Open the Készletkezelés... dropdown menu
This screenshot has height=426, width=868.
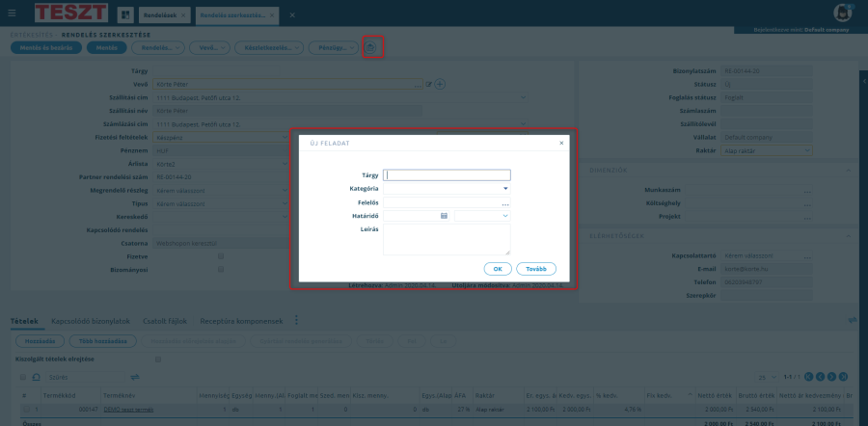pos(270,48)
